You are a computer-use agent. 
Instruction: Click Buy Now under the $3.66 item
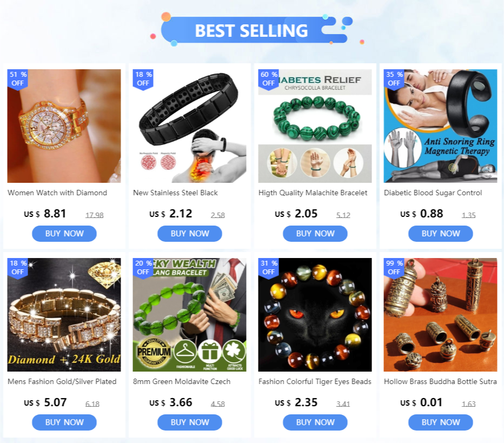click(190, 422)
